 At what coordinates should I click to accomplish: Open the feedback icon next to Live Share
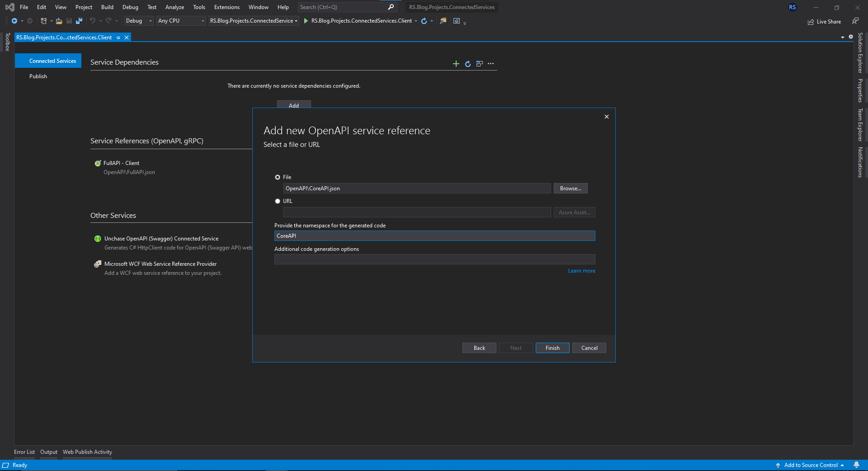(855, 21)
